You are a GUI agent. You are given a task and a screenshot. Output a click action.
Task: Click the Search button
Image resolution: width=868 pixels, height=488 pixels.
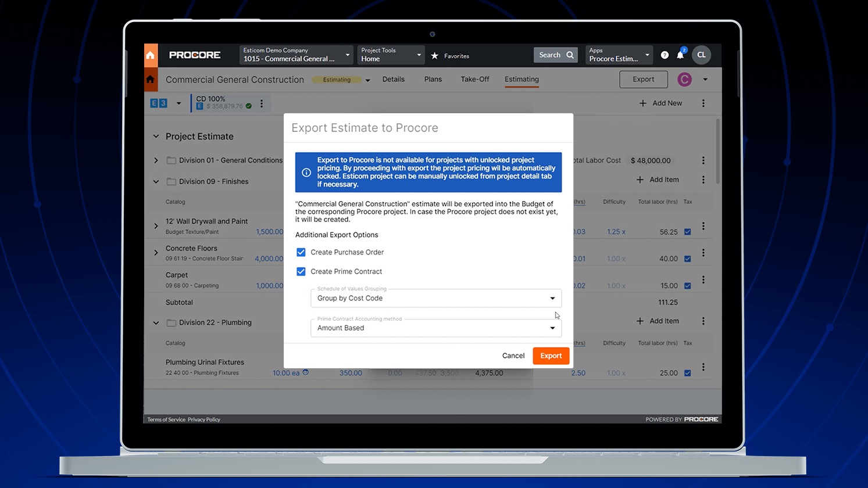click(x=556, y=55)
